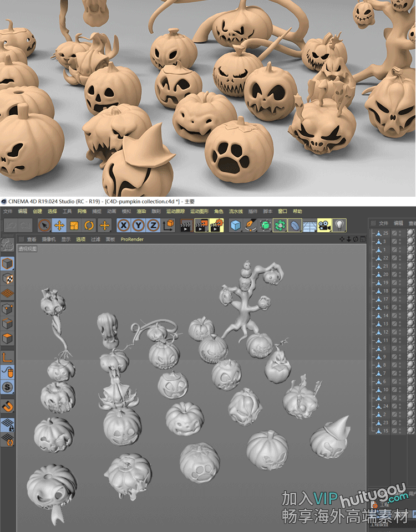This screenshot has height=532, width=416.
Task: Click the Render to Picture Viewer clapperboard icon
Action: (202, 225)
